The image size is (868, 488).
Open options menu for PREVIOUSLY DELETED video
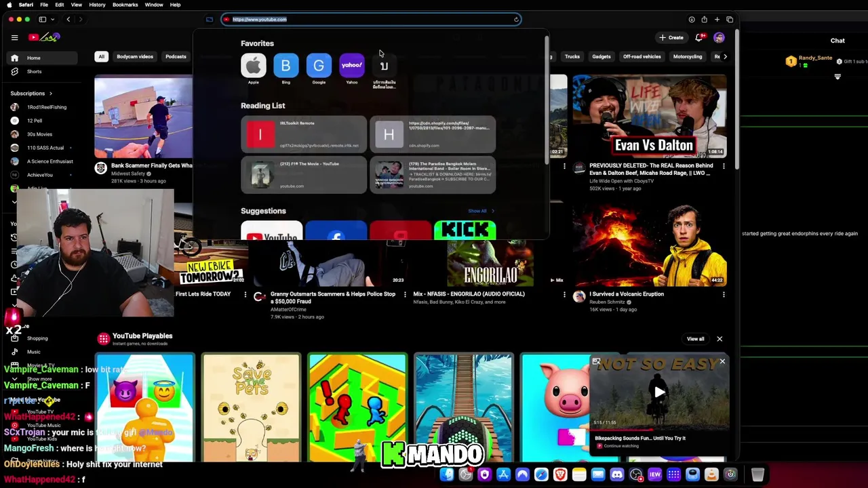pyautogui.click(x=723, y=166)
